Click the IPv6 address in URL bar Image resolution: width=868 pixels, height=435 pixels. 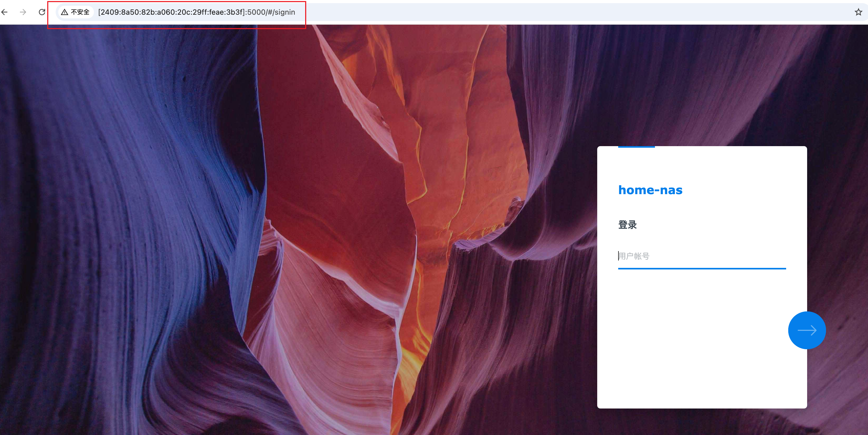[x=171, y=12]
